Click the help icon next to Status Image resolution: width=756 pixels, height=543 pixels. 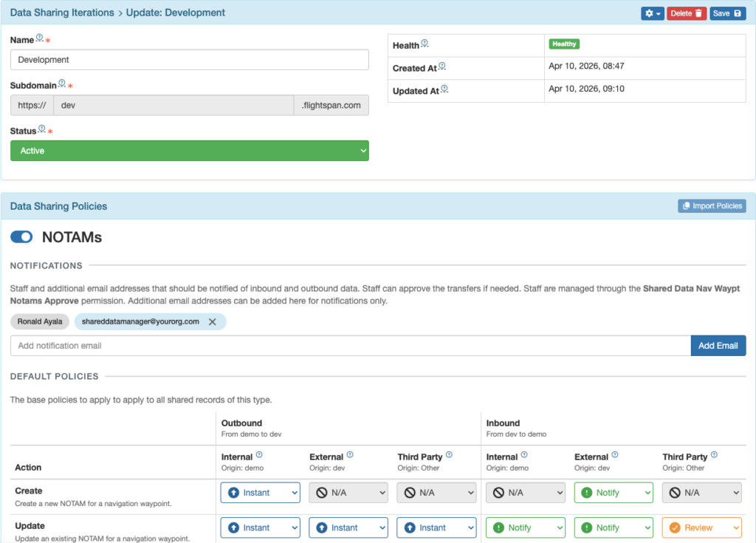point(41,129)
